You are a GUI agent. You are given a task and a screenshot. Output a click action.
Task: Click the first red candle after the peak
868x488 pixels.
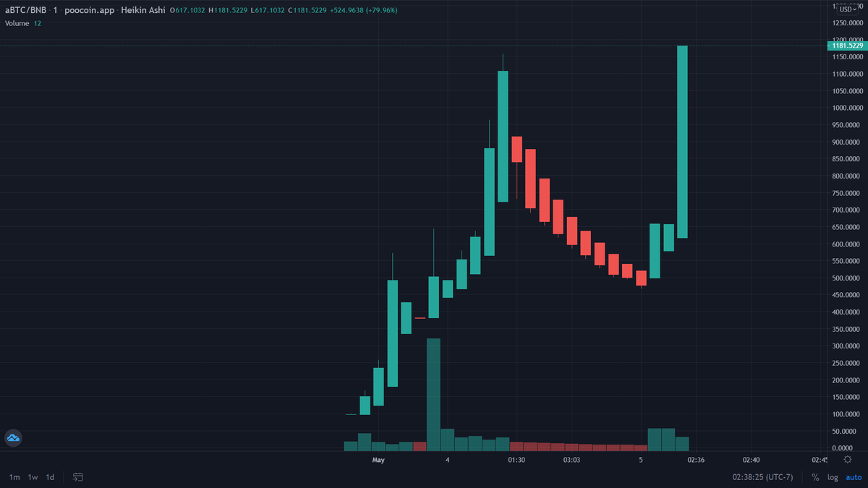(x=516, y=149)
